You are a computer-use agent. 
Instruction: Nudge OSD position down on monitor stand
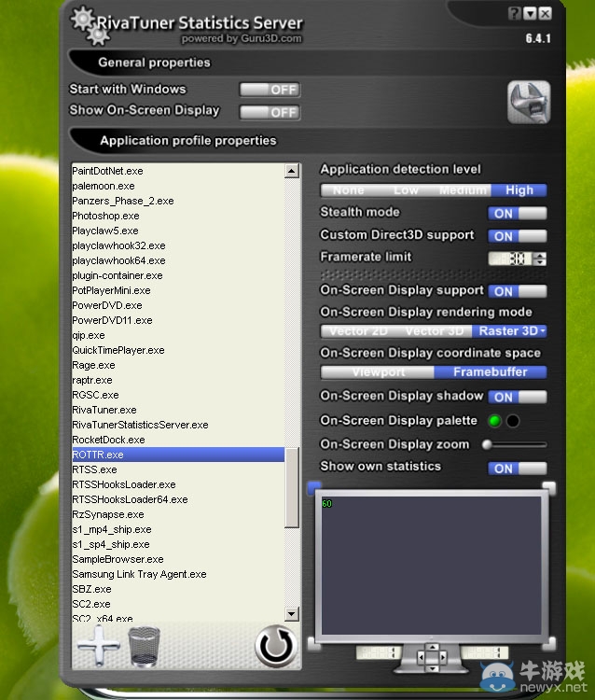point(432,668)
